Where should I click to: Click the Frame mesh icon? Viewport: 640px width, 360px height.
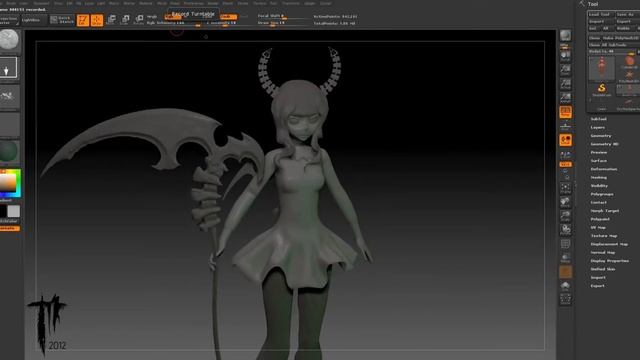coord(565,189)
